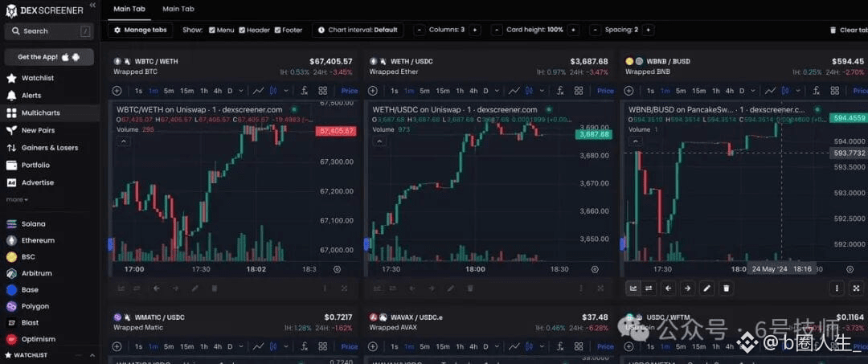Viewport: 868px width, 364px height.
Task: Switch to the second Main Tab
Action: coord(178,9)
